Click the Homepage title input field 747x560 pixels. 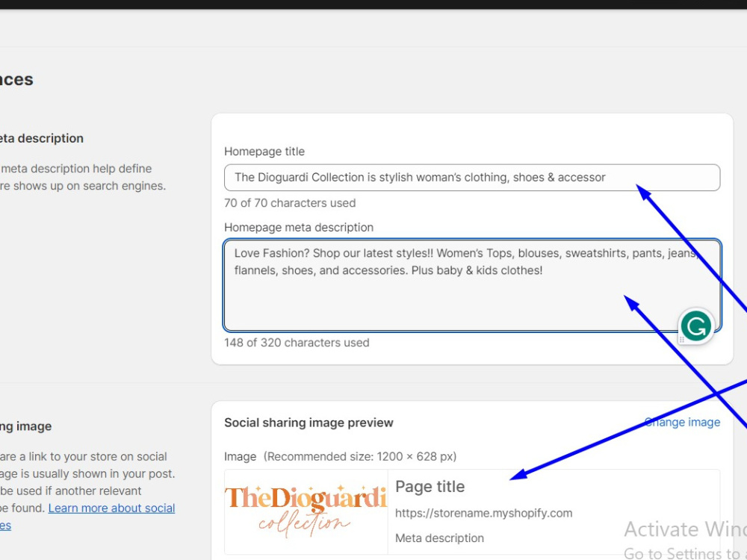(471, 178)
